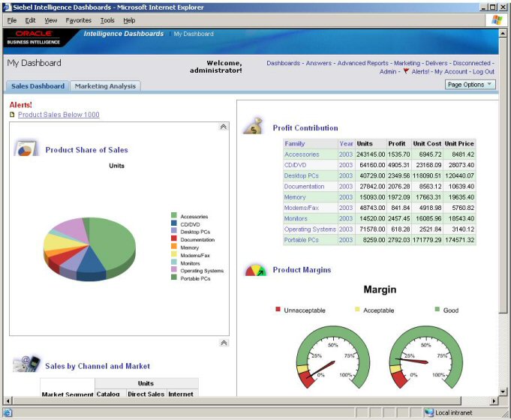Collapse the Sales by Channel and Market section
The height and width of the screenshot is (420, 511).
point(224,343)
